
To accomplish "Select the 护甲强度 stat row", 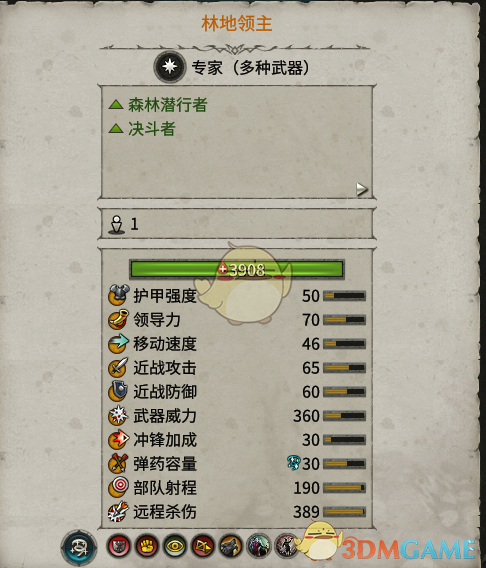I will click(x=237, y=296).
